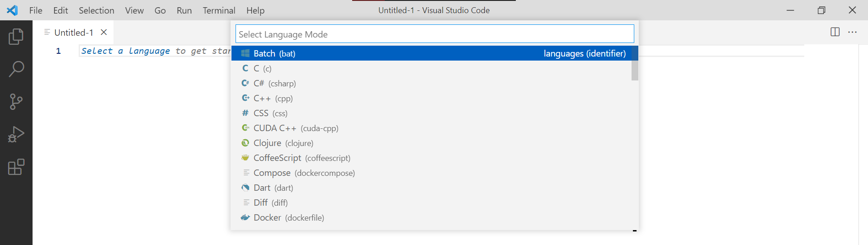Image resolution: width=868 pixels, height=245 pixels.
Task: Open the Edit menu
Action: (x=61, y=10)
